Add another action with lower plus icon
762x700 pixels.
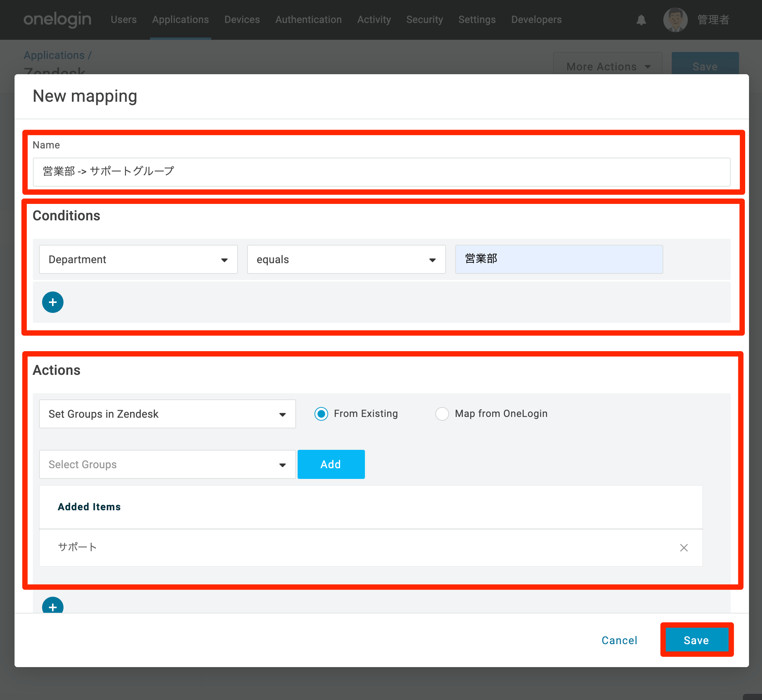point(53,606)
